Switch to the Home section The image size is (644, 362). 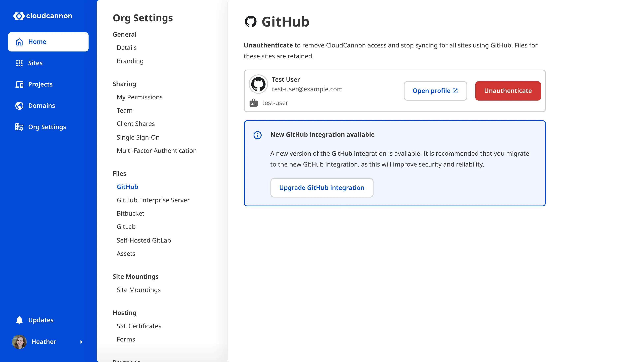pyautogui.click(x=37, y=42)
